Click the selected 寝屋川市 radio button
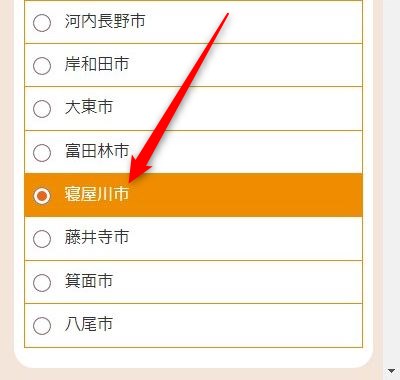 (x=42, y=196)
